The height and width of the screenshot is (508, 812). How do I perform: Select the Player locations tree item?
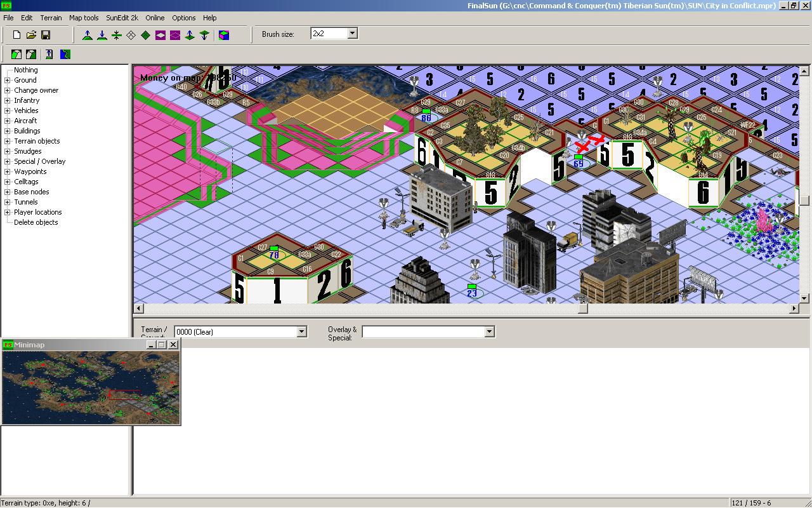tap(38, 212)
